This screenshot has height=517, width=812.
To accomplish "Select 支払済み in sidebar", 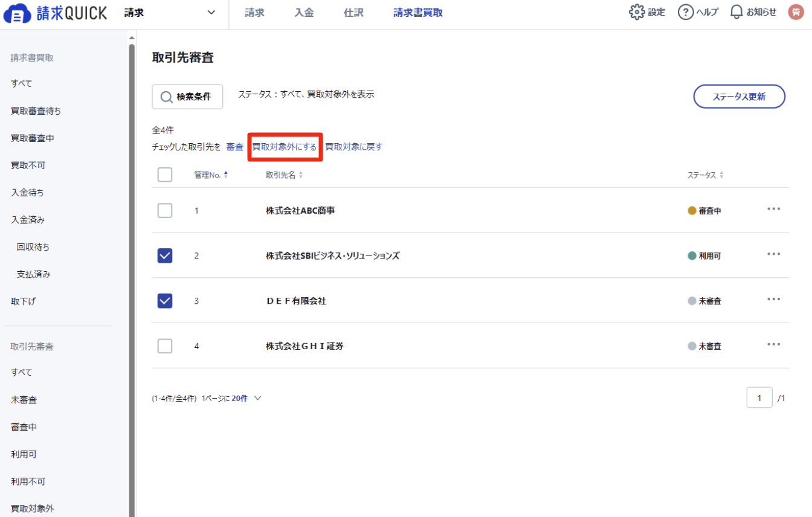I will click(33, 274).
